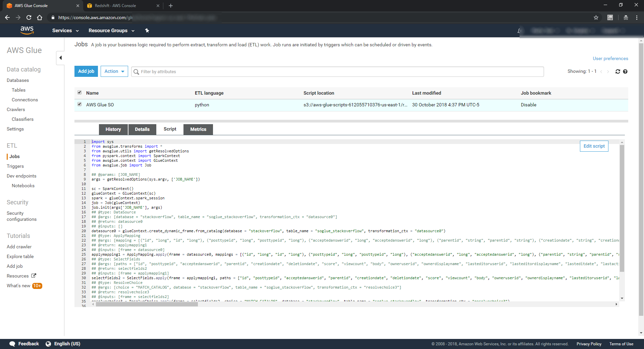Click the search magnifier icon in filter

point(136,72)
